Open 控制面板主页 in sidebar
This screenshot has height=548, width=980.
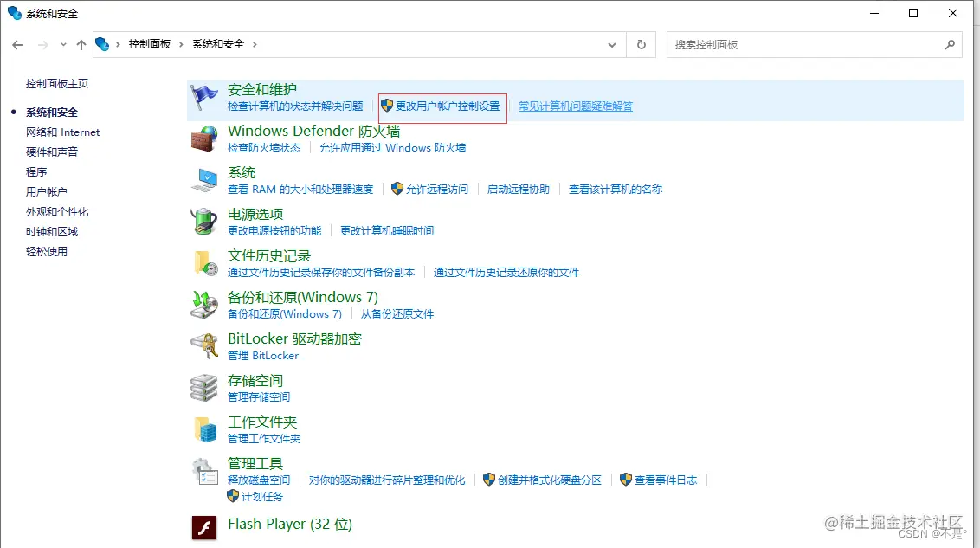pos(57,84)
